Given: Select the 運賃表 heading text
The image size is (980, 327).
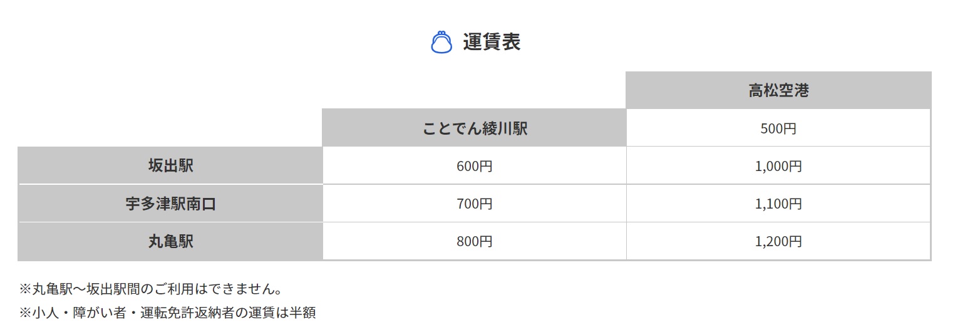Looking at the screenshot, I should 492,41.
